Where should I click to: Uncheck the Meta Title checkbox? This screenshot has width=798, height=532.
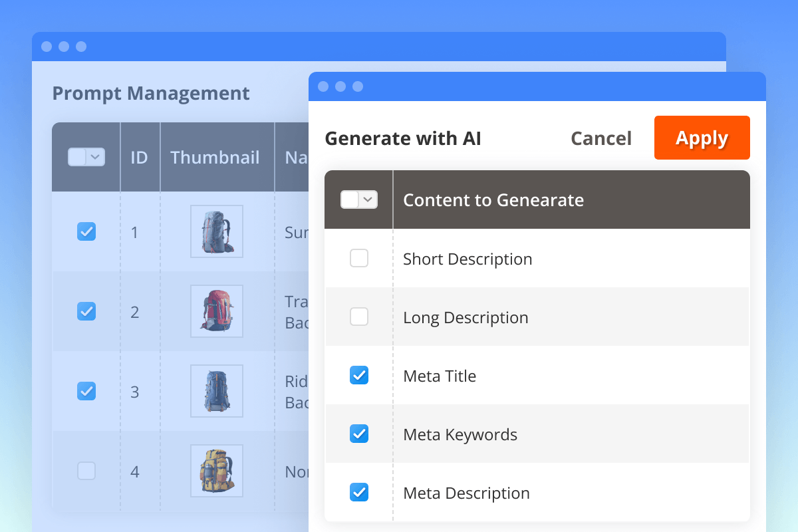point(359,375)
